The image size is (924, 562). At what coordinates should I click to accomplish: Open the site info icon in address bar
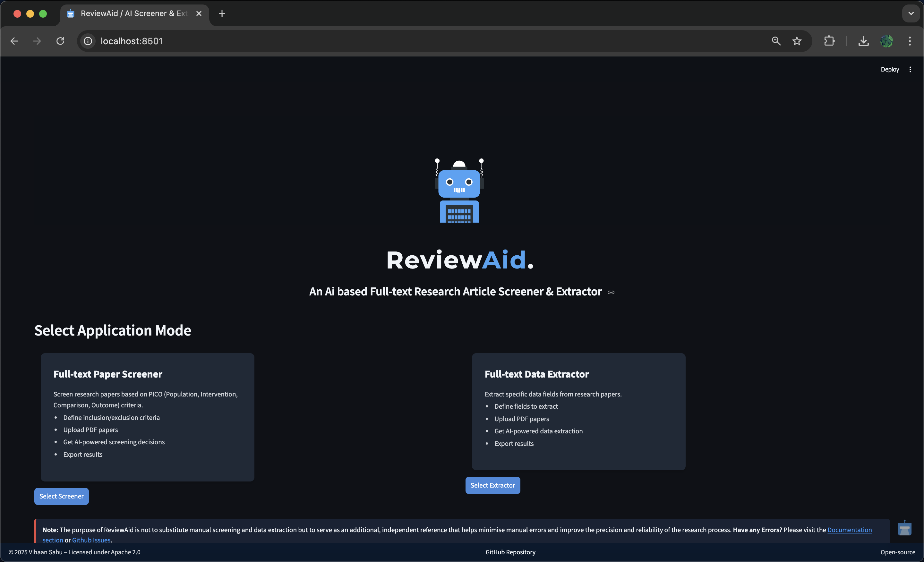point(88,41)
